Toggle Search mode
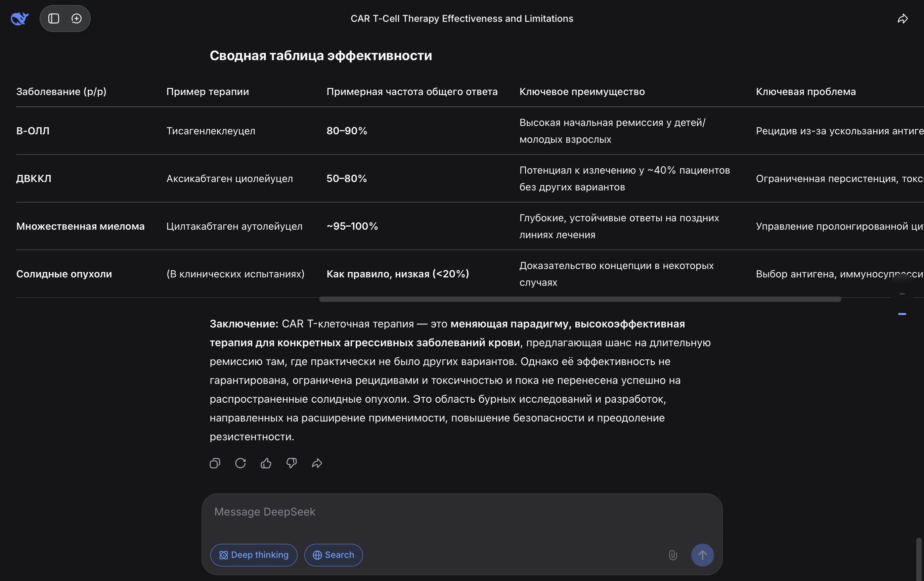Viewport: 924px width, 581px height. click(x=334, y=555)
